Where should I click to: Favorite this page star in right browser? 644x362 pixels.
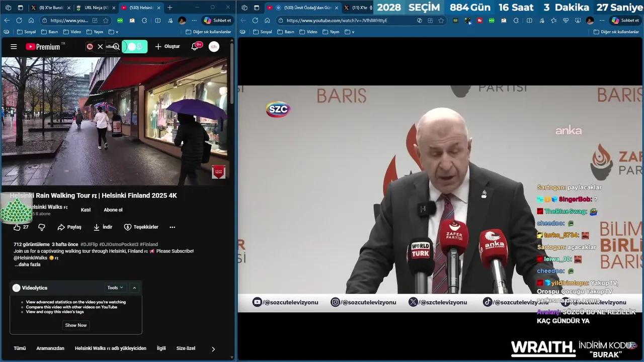[441, 20]
